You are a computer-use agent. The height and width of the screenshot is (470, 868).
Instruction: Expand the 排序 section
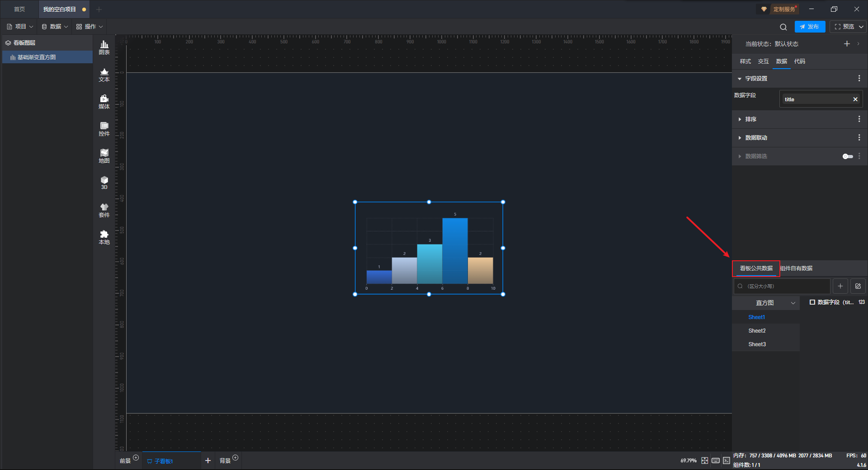tap(740, 119)
